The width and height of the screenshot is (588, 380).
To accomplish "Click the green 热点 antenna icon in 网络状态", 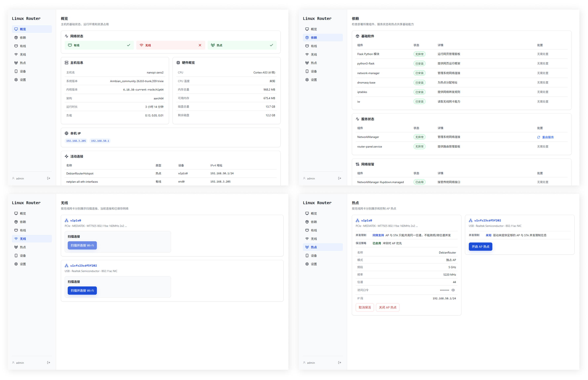I will coord(213,45).
